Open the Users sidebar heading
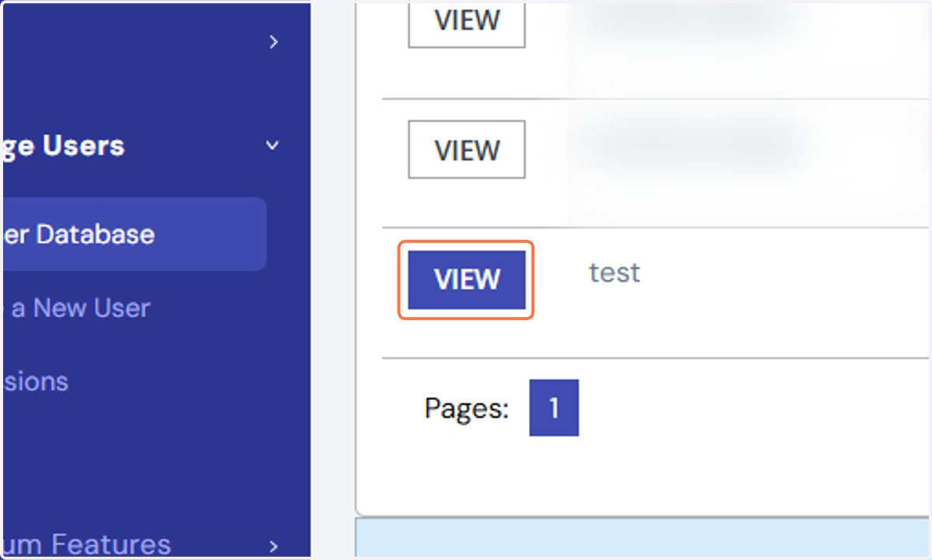 click(x=64, y=146)
